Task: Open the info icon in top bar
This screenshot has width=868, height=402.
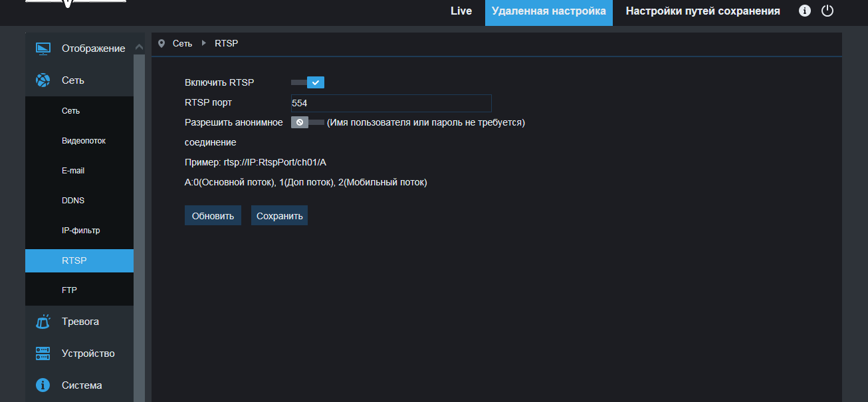Action: pyautogui.click(x=805, y=11)
